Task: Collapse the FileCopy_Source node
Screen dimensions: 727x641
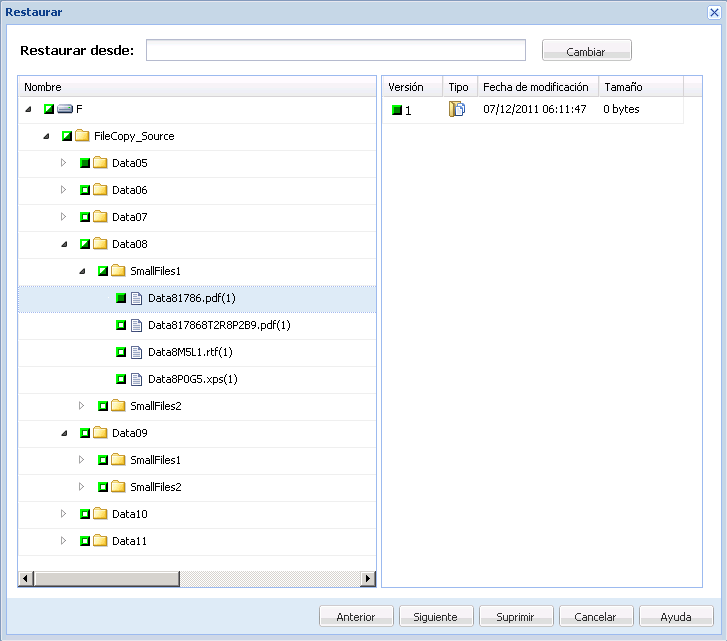Action: click(x=46, y=137)
